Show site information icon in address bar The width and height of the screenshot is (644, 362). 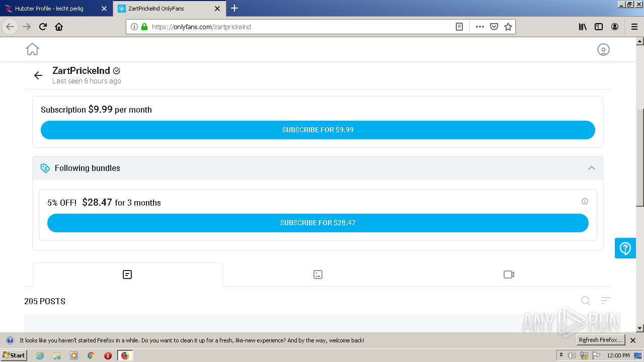(x=134, y=27)
